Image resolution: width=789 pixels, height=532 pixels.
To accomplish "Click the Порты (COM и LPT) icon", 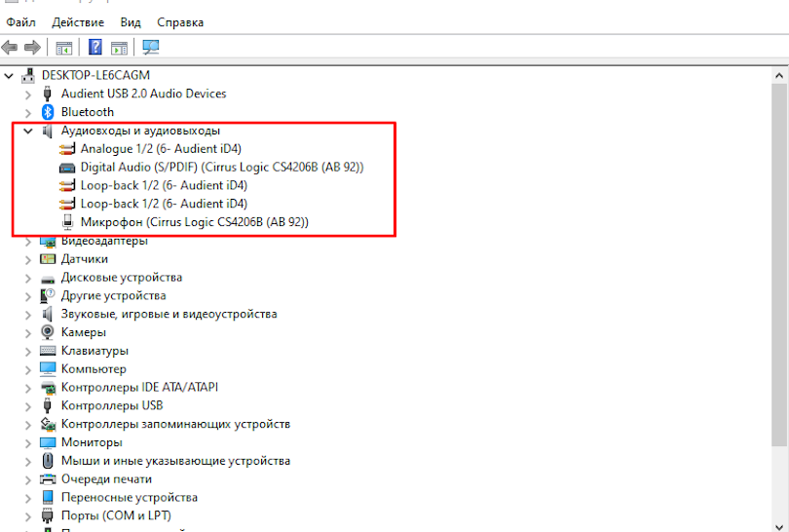I will 48,515.
